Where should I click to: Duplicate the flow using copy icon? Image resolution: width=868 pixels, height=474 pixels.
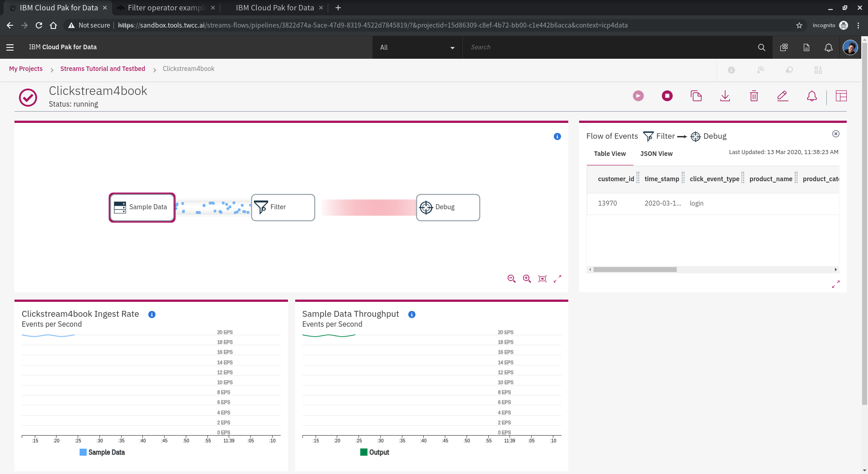(696, 96)
